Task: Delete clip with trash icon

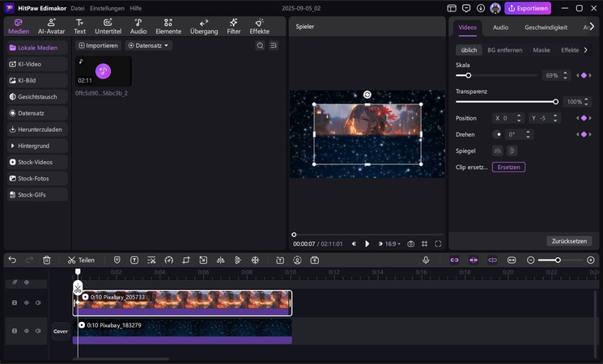Action: [x=46, y=260]
